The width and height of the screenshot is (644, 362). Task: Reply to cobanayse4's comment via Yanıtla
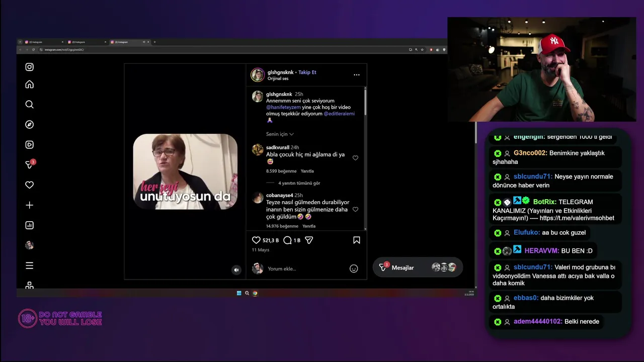[309, 226]
